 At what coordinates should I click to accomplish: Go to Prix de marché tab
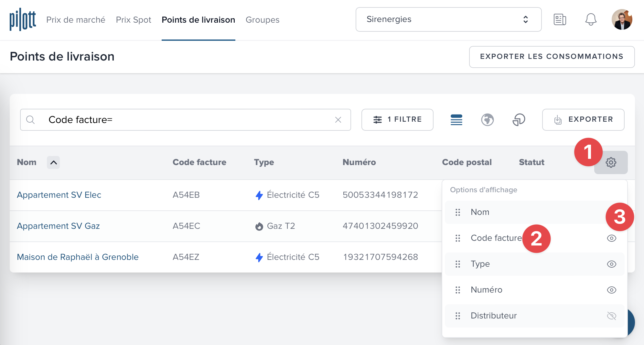76,20
